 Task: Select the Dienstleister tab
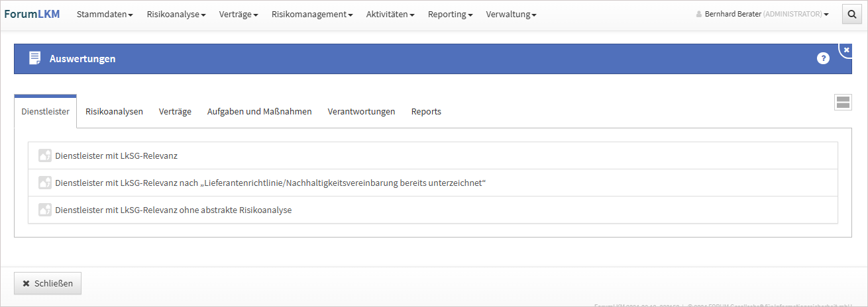(x=46, y=111)
